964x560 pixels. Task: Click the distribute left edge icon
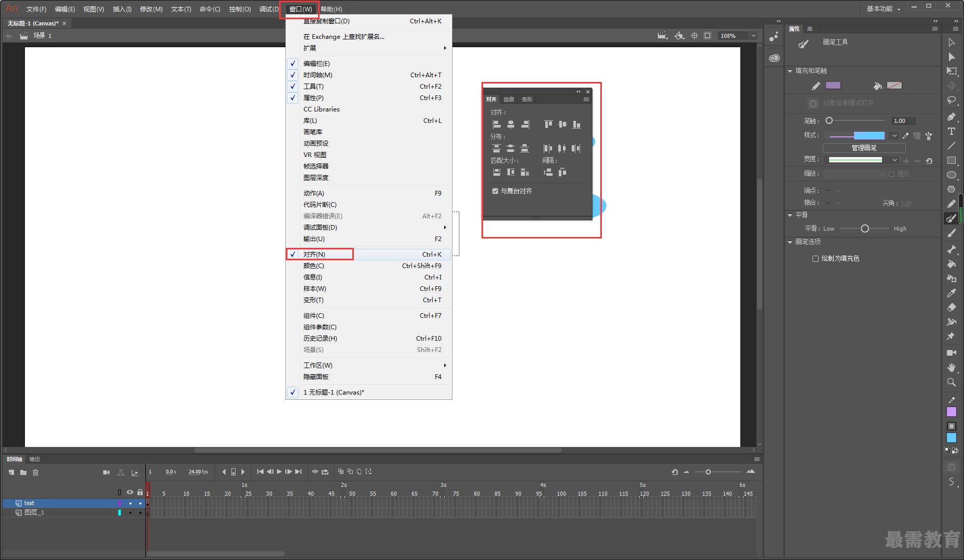click(x=548, y=148)
